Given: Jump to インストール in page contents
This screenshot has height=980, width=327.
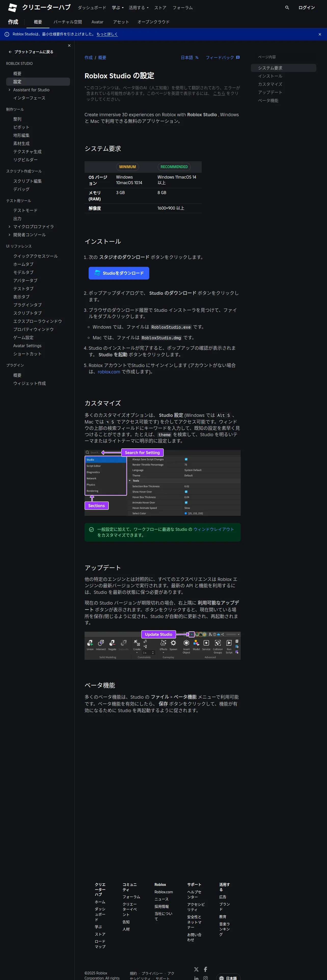Looking at the screenshot, I should tap(270, 76).
